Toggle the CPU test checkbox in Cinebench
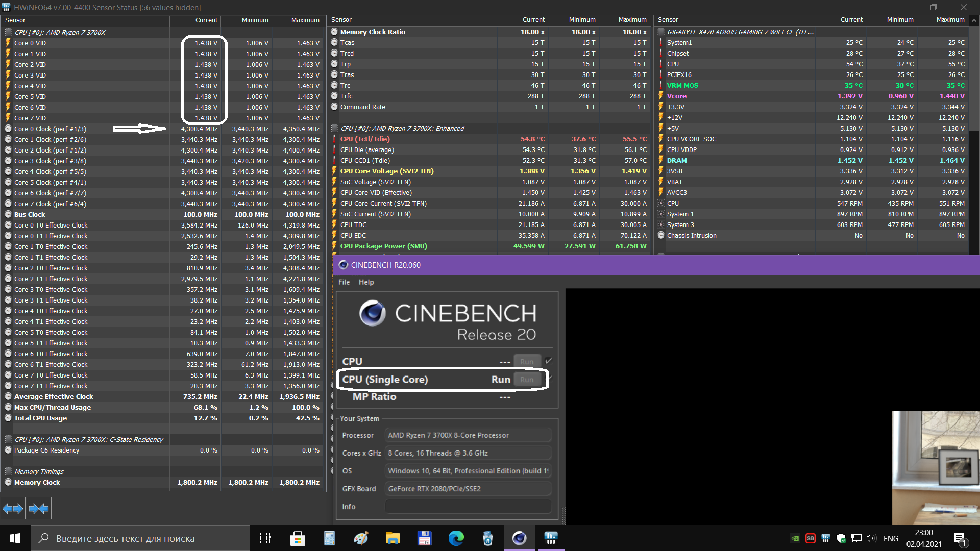 click(549, 361)
